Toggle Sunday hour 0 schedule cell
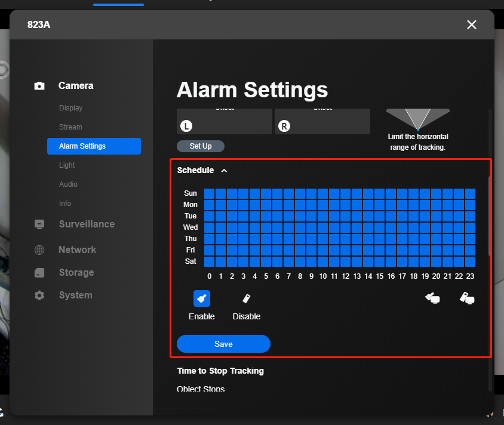This screenshot has width=504, height=425. click(x=209, y=194)
